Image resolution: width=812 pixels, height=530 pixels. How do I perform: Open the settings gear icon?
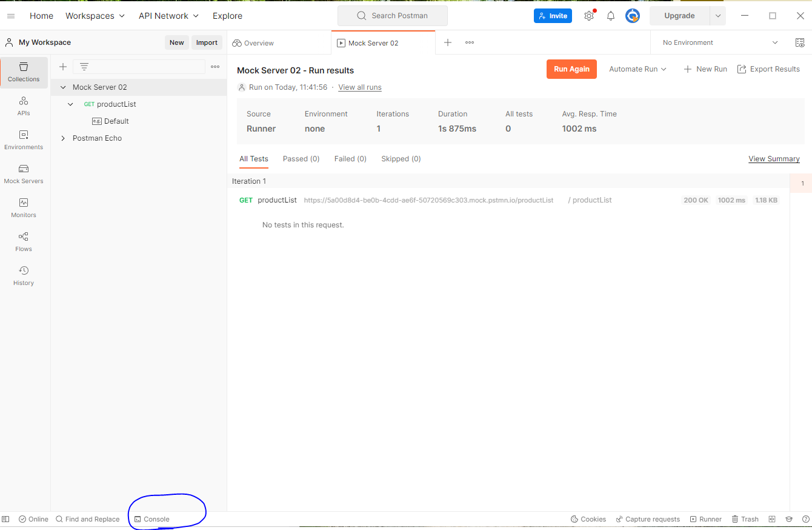pyautogui.click(x=589, y=16)
